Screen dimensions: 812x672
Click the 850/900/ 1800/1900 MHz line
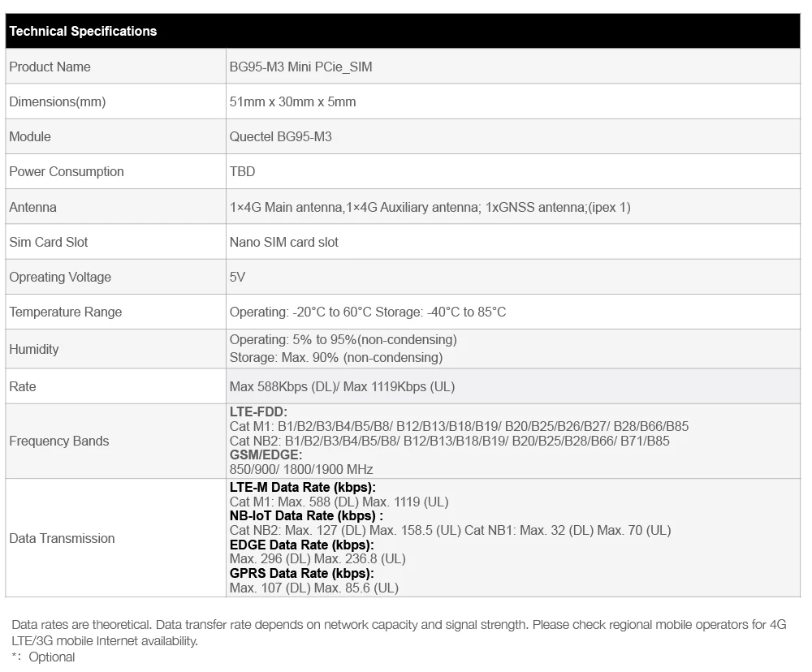pyautogui.click(x=301, y=470)
